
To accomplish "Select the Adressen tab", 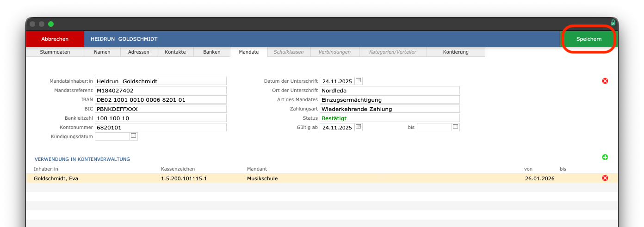I will tap(139, 52).
